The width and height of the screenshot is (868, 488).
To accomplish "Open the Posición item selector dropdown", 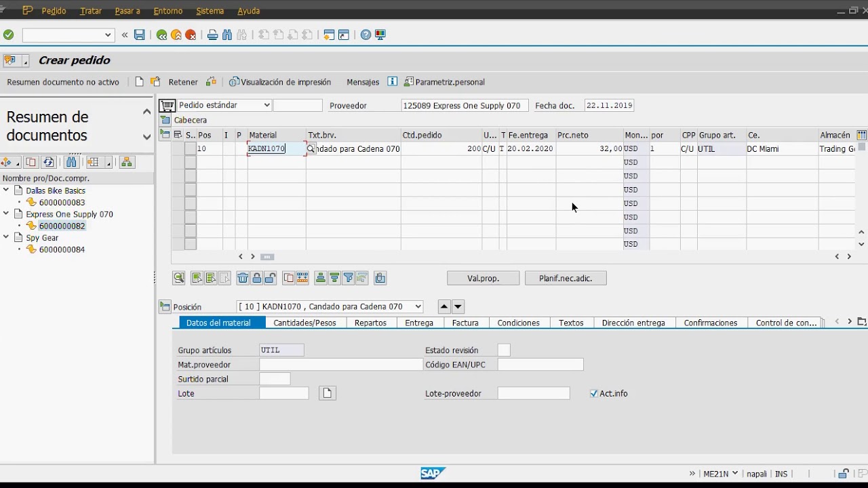I will coord(418,307).
